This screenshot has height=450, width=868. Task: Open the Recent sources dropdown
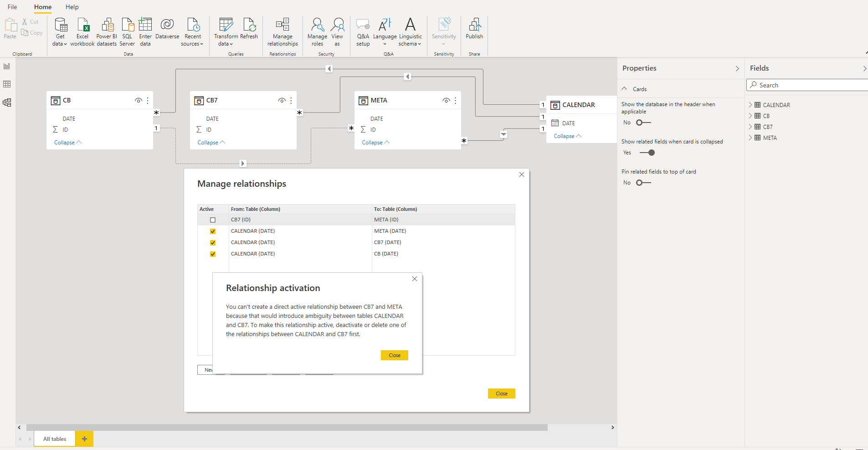click(x=193, y=32)
